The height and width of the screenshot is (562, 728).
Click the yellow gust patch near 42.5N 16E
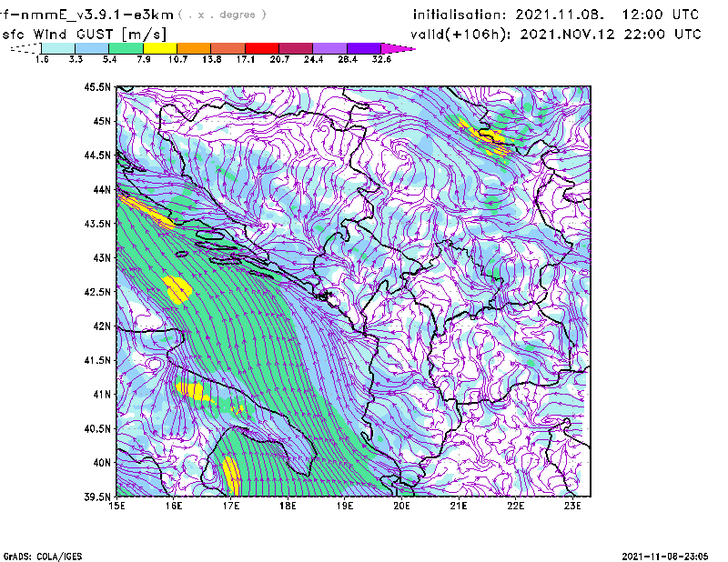pos(178,290)
